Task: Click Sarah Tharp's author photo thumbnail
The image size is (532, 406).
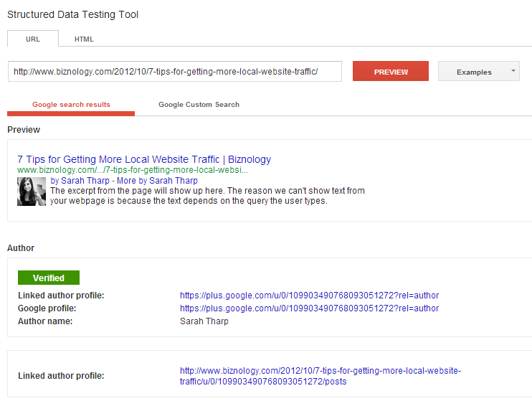Action: click(x=32, y=192)
